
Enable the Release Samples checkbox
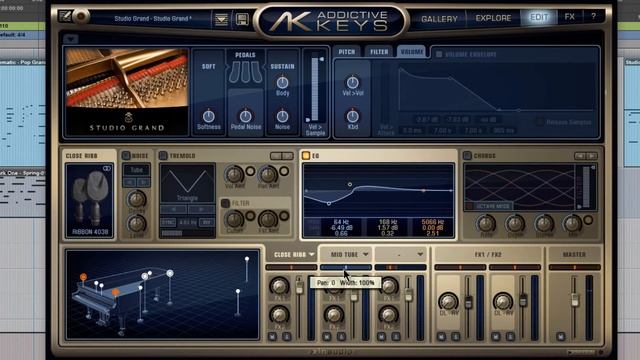point(540,122)
